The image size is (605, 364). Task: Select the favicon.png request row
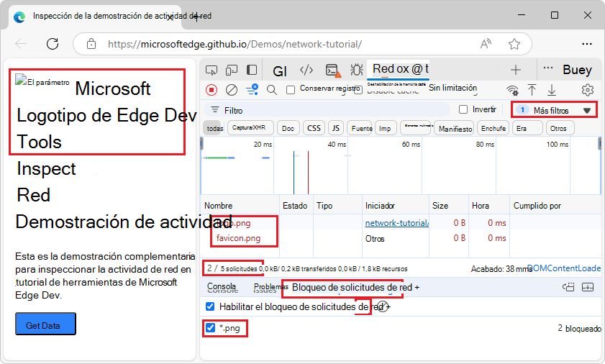[x=401, y=238]
